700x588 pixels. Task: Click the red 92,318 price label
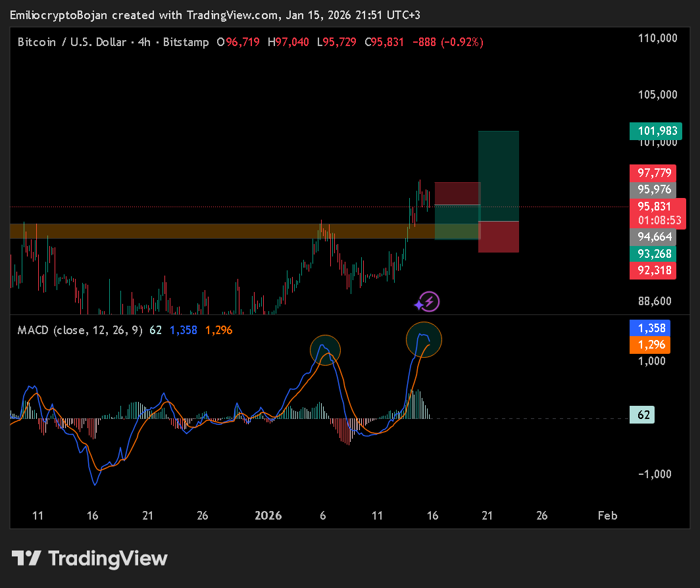click(x=653, y=270)
